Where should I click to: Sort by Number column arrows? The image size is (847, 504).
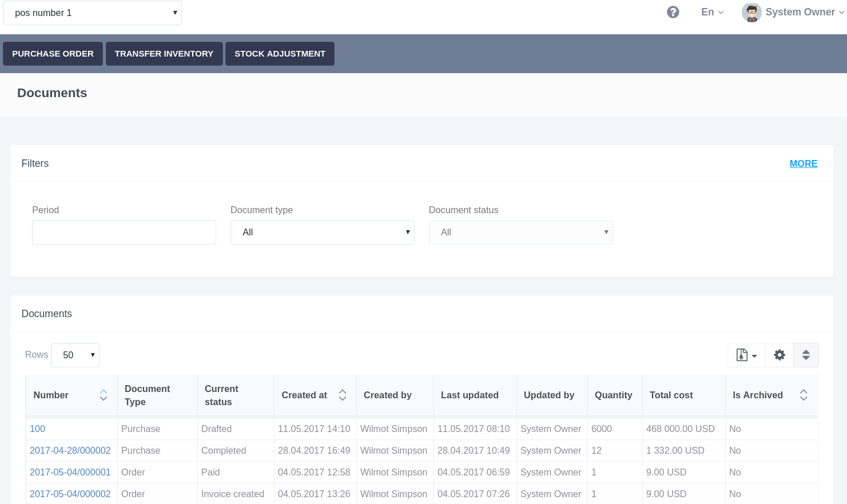click(104, 395)
